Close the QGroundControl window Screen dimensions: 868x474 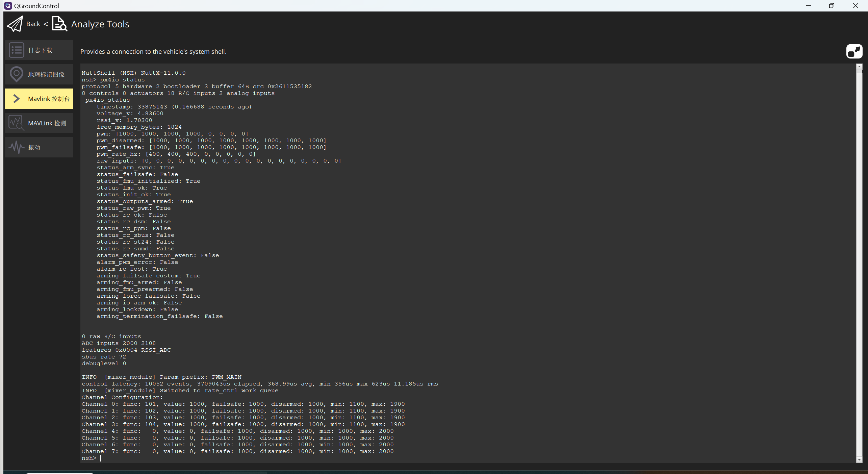pyautogui.click(x=856, y=6)
